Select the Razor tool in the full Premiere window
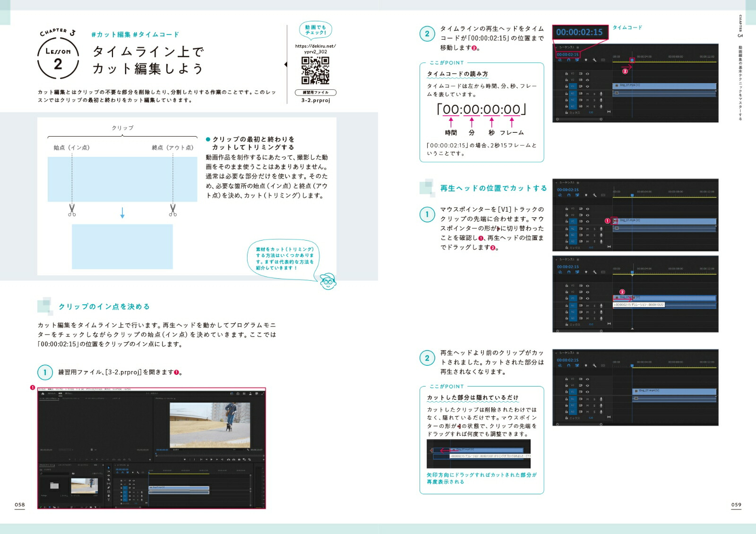This screenshot has width=756, height=534. coord(109,480)
